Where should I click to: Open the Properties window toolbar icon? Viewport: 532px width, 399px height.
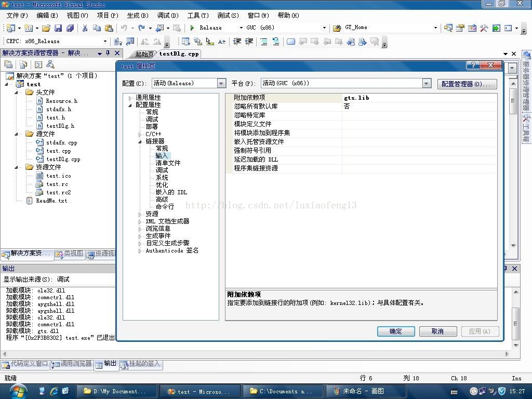click(460, 28)
